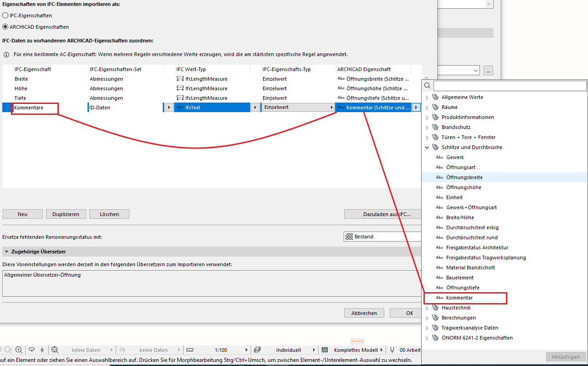
Task: Open the Orbit navigation icon
Action: tap(31, 350)
